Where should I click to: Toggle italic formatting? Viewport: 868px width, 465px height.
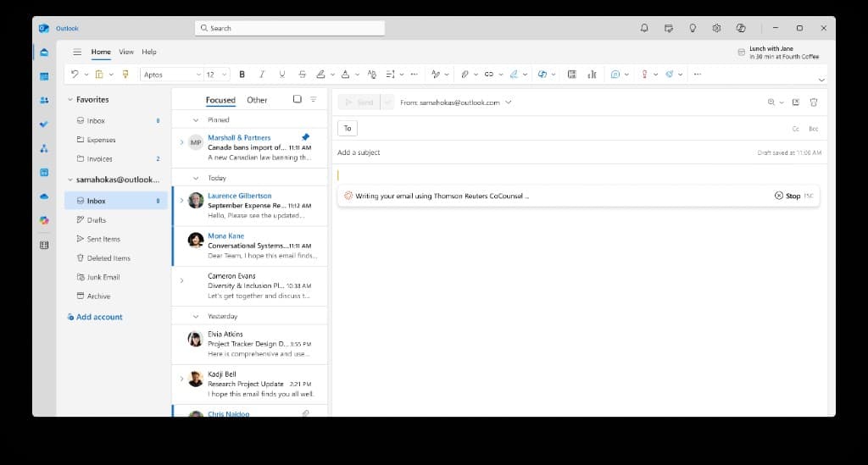pyautogui.click(x=262, y=74)
